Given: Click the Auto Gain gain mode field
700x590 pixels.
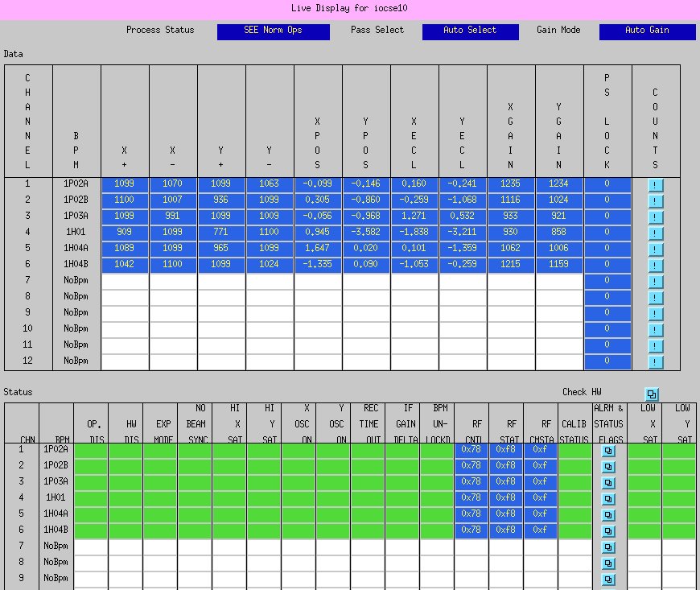Looking at the screenshot, I should pos(648,31).
